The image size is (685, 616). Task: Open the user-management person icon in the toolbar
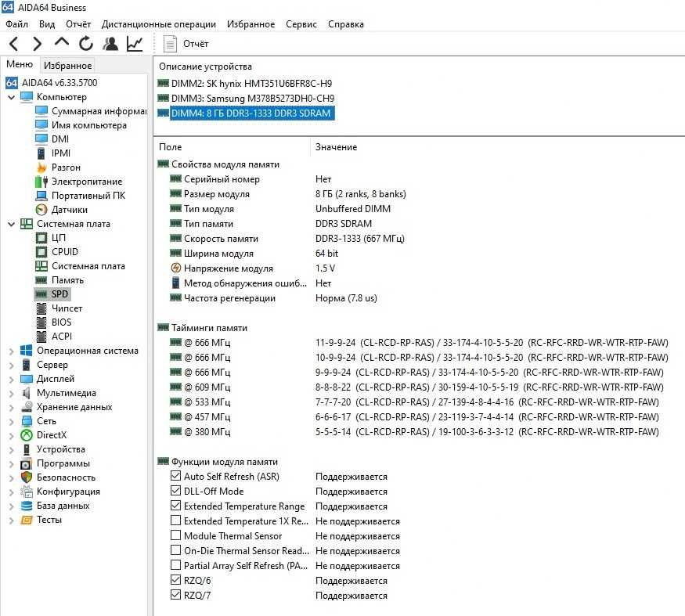point(110,44)
